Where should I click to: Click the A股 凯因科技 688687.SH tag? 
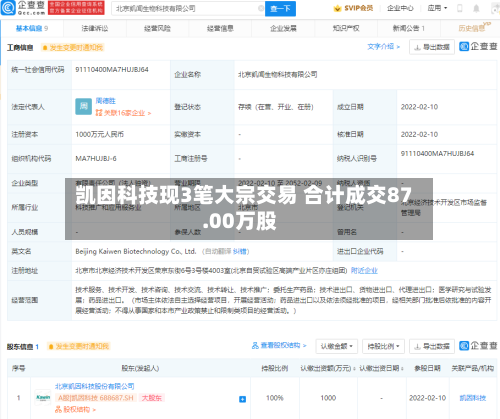pyautogui.click(x=96, y=398)
